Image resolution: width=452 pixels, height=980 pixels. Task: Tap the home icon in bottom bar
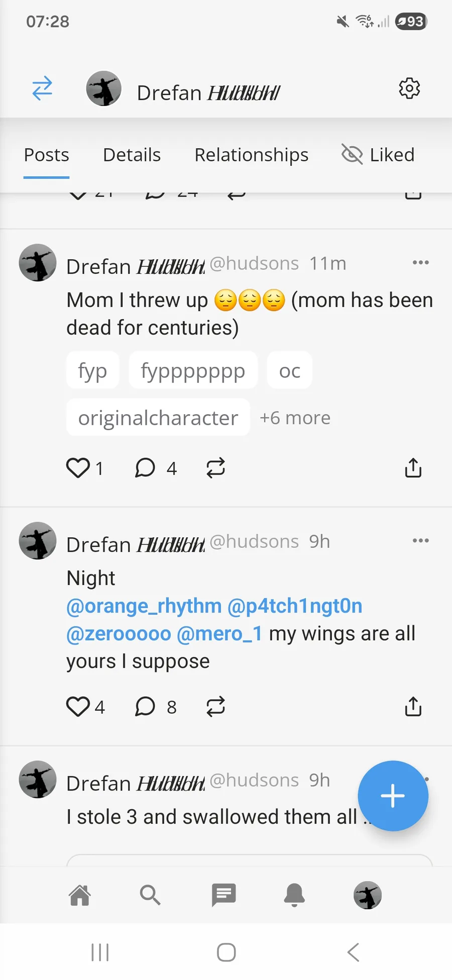(80, 895)
